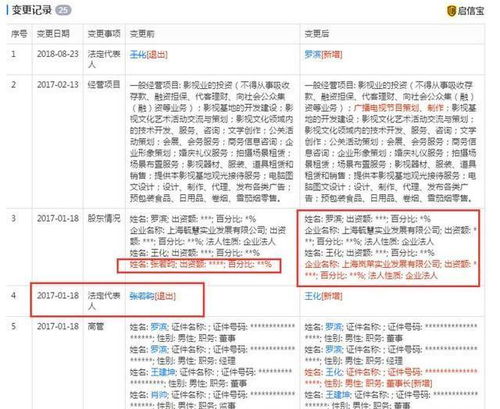Select the date 2018-08-23 cell
The image size is (500, 409).
pos(58,54)
